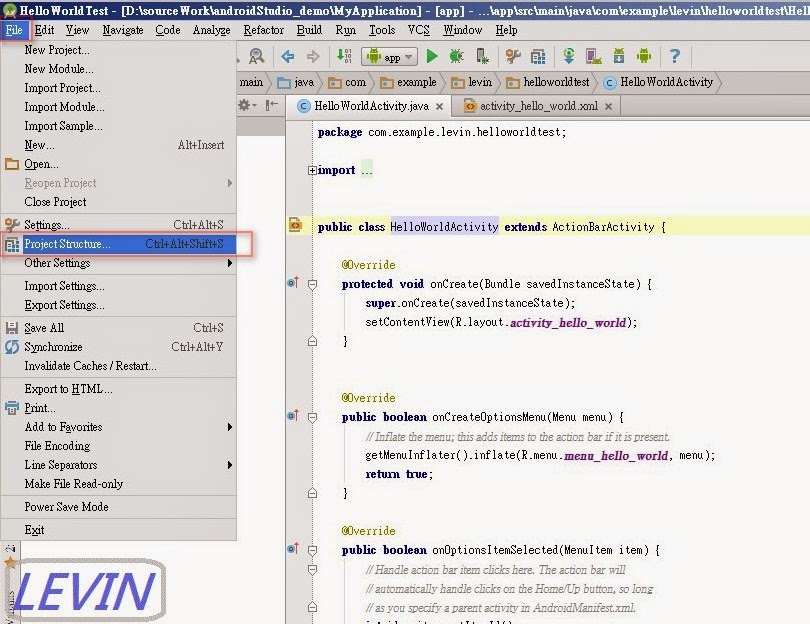The width and height of the screenshot is (810, 624).
Task: Close the HelloWorldActivity.java tab
Action: (x=439, y=106)
